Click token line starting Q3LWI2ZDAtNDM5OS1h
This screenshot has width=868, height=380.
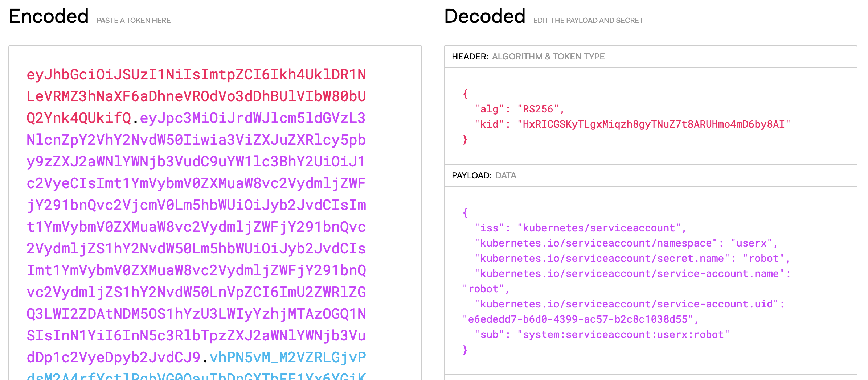click(x=196, y=314)
